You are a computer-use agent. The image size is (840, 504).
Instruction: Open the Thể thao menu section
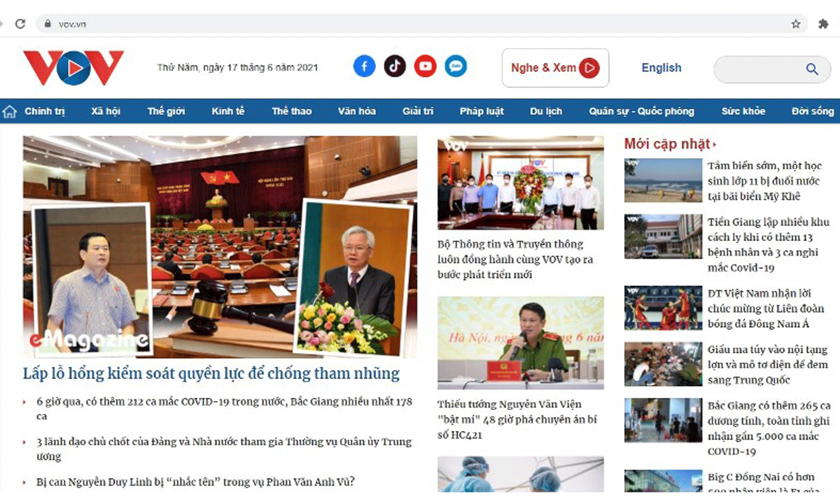pyautogui.click(x=292, y=111)
